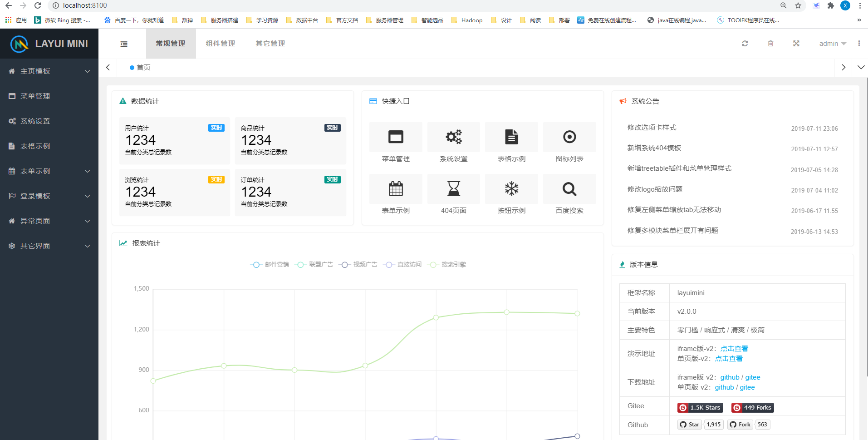Expand 表单示例 sidebar menu
Image resolution: width=868 pixels, height=440 pixels.
click(x=49, y=171)
